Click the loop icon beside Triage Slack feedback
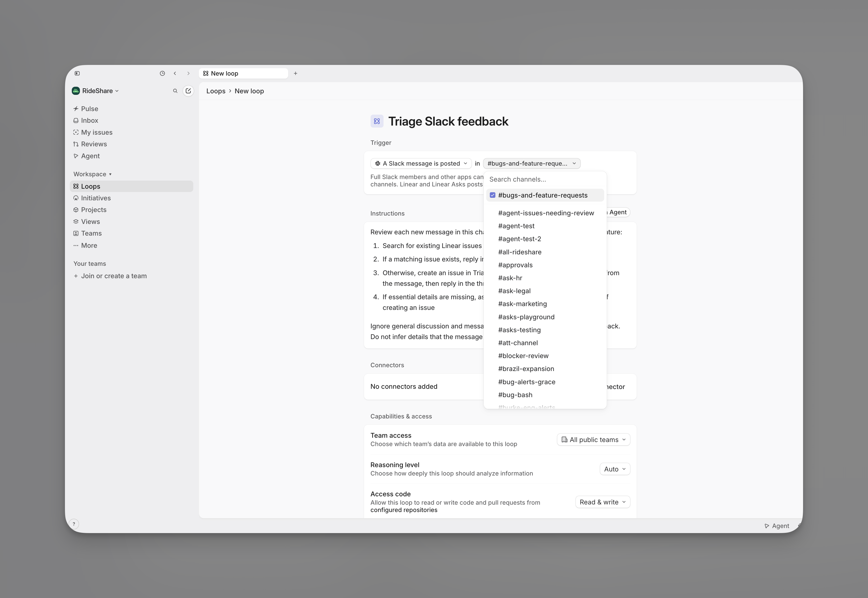868x598 pixels. click(x=377, y=121)
